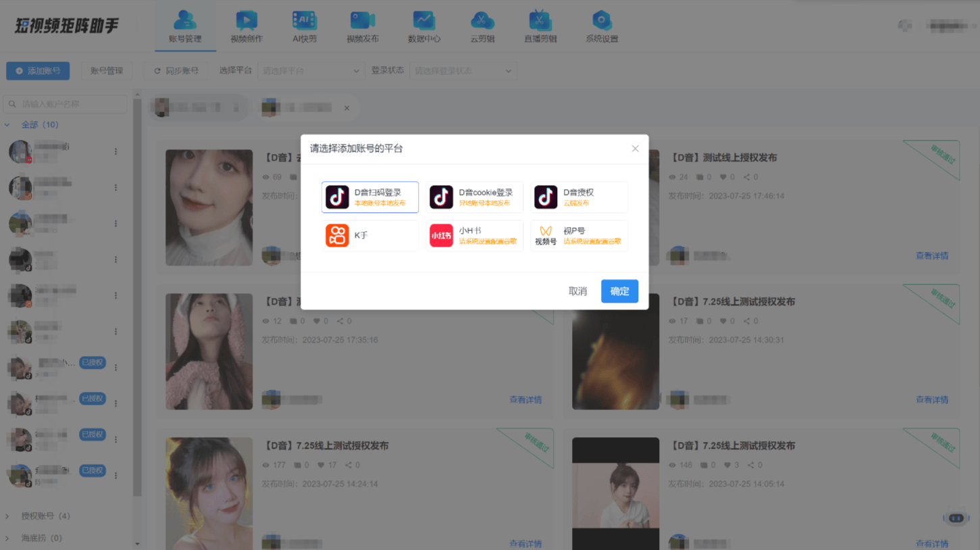Click 取消 to cancel the dialog
Viewport: 980px width, 550px height.
(x=577, y=291)
